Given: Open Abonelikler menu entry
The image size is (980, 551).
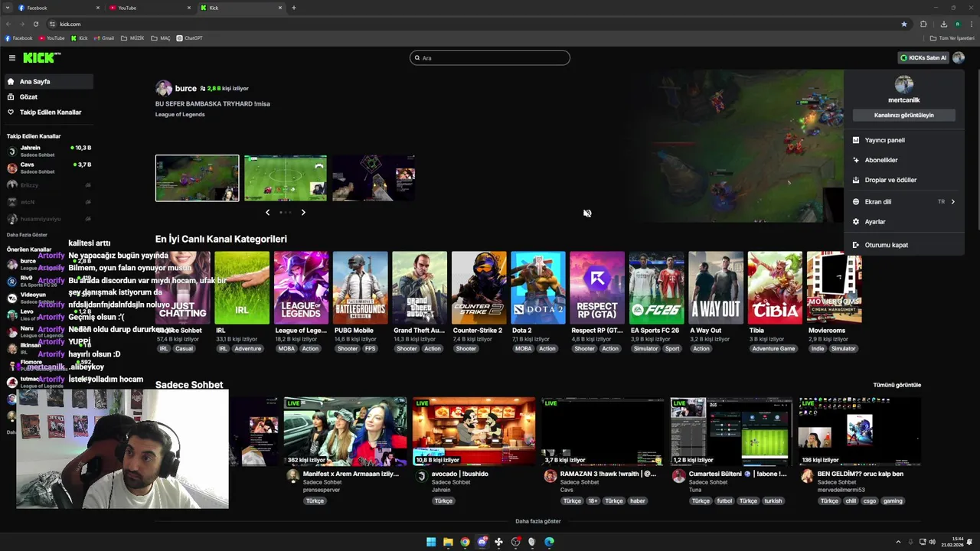Looking at the screenshot, I should coord(904,160).
